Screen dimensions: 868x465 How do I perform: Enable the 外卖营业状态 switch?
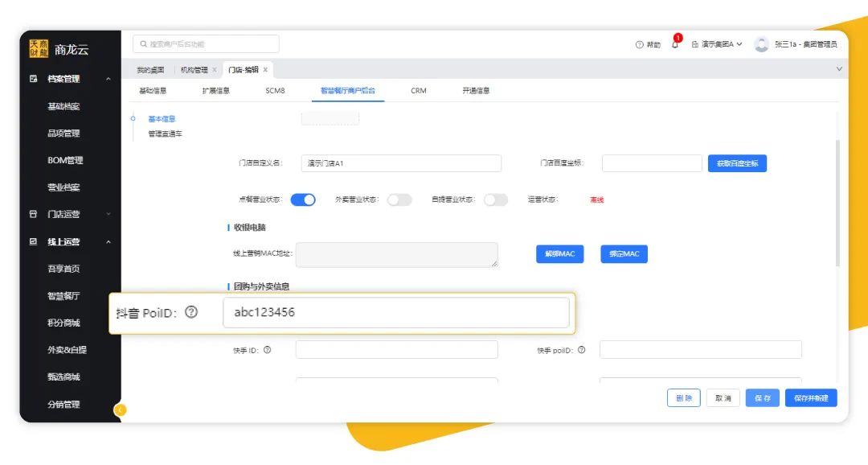(399, 200)
